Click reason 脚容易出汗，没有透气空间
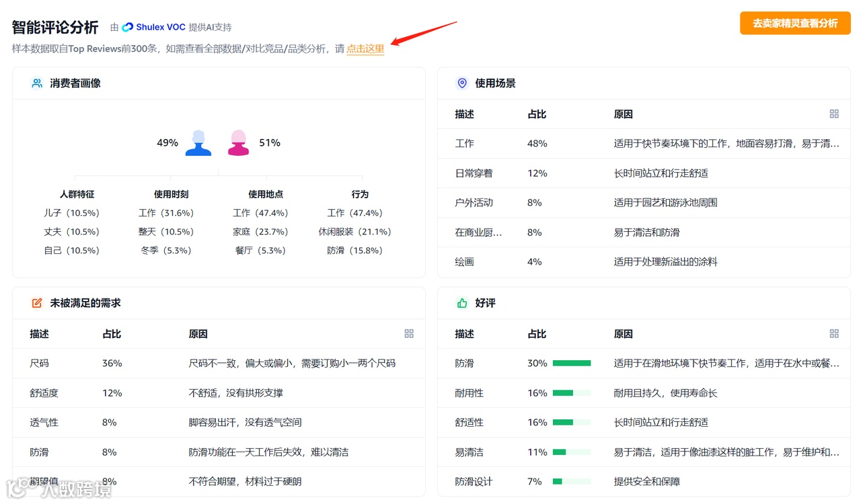 pos(245,422)
